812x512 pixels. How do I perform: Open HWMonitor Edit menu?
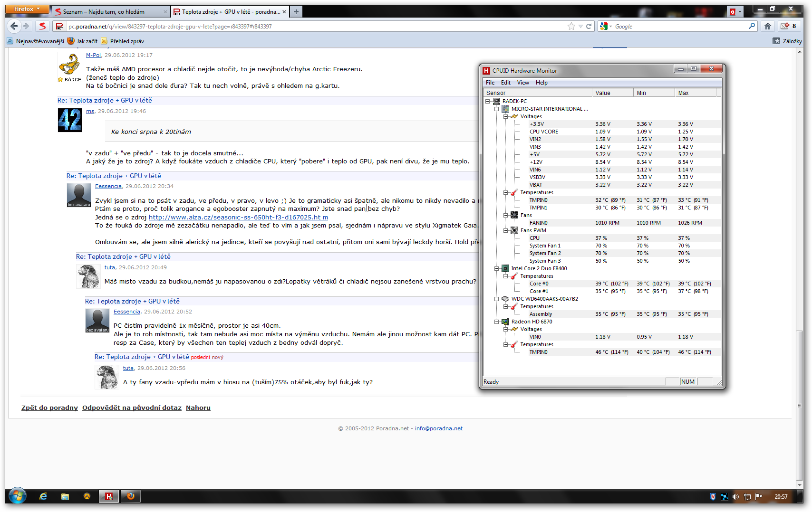pos(506,83)
